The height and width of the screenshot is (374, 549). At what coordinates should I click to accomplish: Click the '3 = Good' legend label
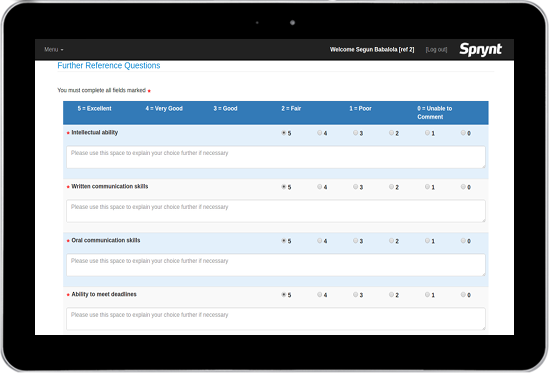[225, 109]
